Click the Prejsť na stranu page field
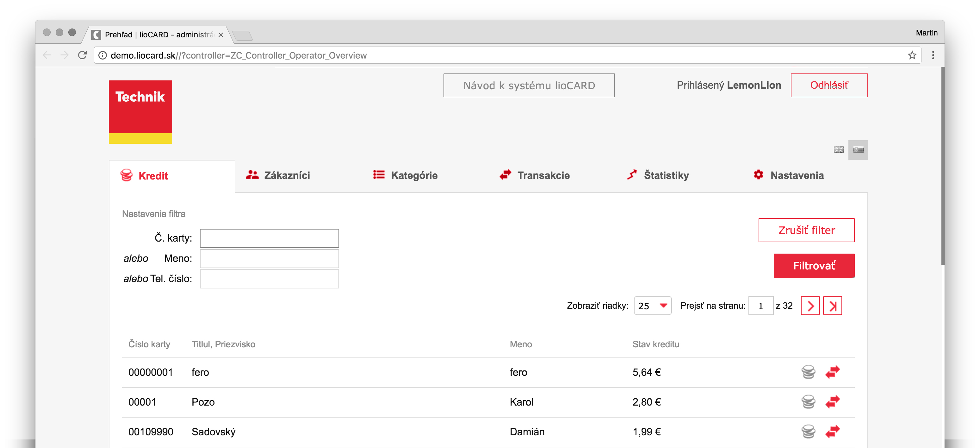980x448 pixels. [x=760, y=306]
